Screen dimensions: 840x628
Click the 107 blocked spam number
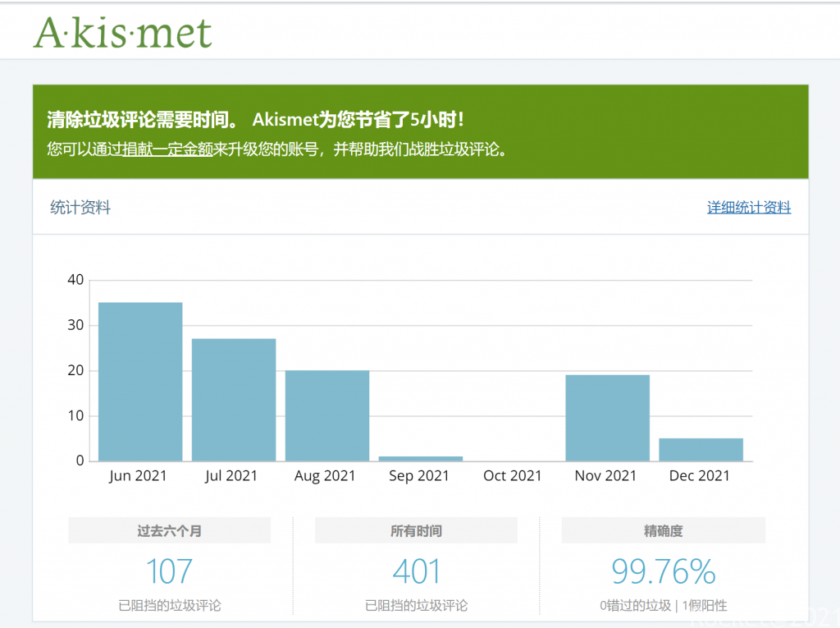(x=169, y=571)
